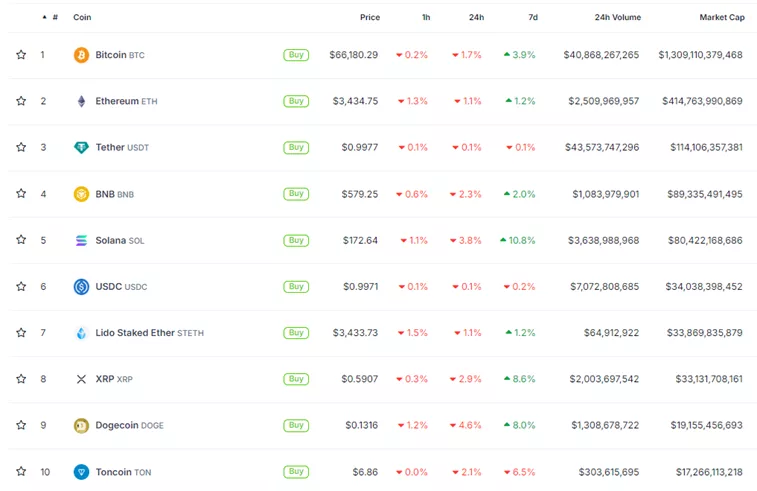Sort by the 24h Volume column header
The width and height of the screenshot is (757, 491).
click(617, 17)
